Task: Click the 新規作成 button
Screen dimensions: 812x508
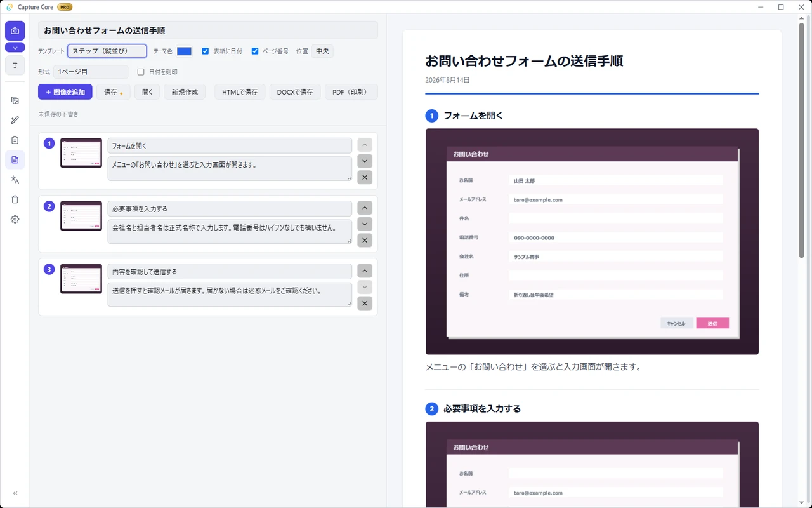Action: (185, 92)
